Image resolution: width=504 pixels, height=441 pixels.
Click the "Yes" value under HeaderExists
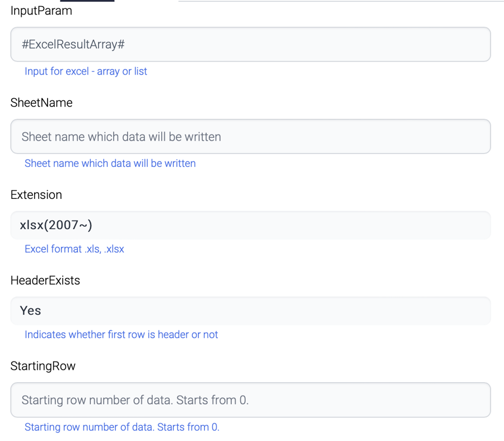30,310
